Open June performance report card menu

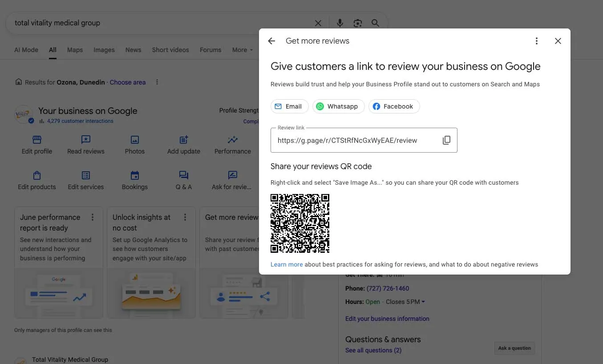coord(93,217)
